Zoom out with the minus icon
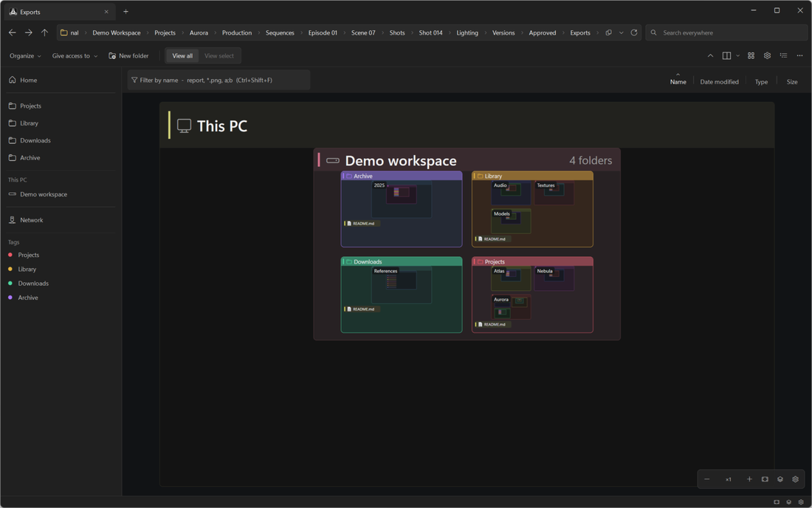 pyautogui.click(x=707, y=479)
